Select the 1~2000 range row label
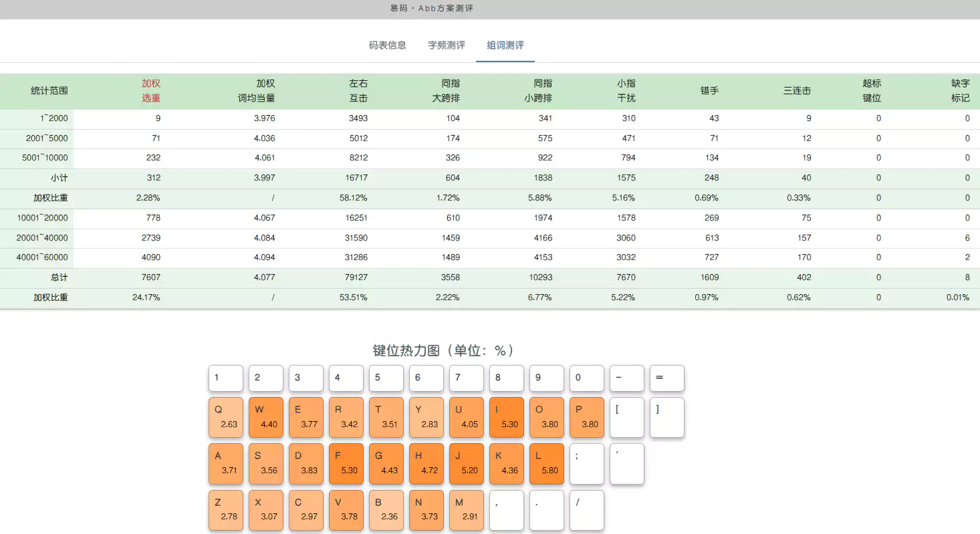Viewport: 980px width, 534px height. (x=53, y=118)
